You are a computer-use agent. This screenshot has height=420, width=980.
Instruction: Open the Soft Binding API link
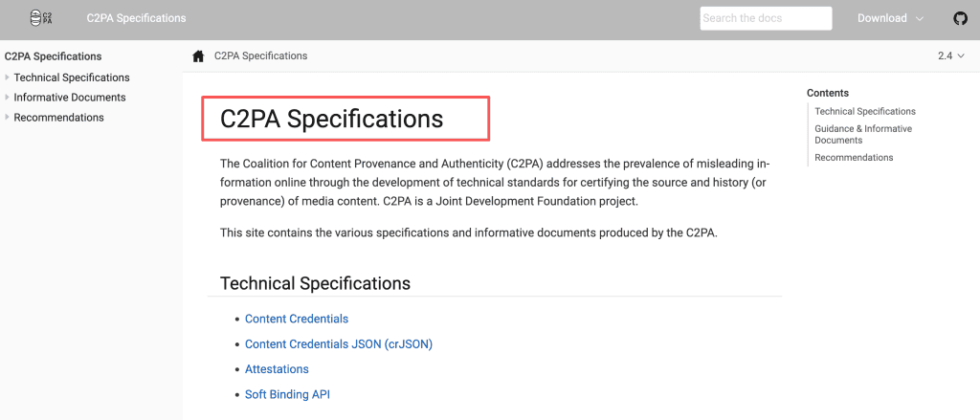(287, 395)
